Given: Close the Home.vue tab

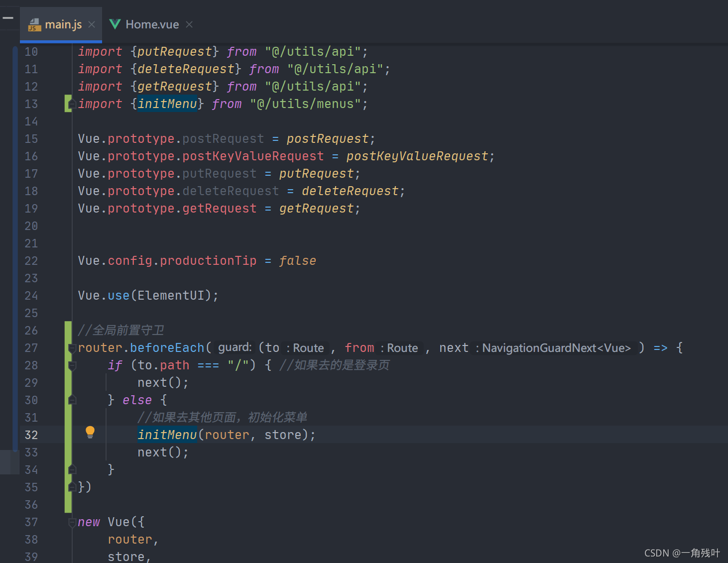Looking at the screenshot, I should pos(189,24).
